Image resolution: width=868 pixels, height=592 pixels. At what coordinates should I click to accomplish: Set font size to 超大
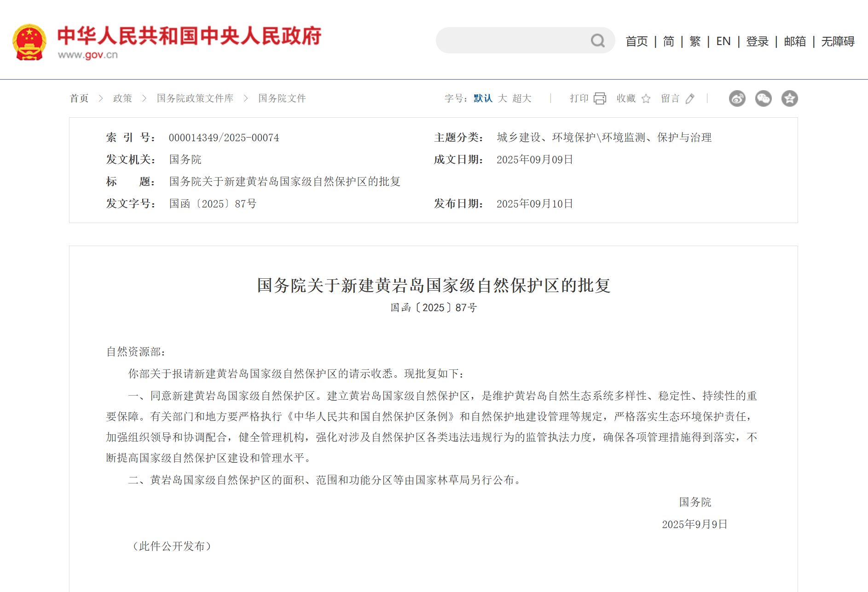pyautogui.click(x=522, y=98)
